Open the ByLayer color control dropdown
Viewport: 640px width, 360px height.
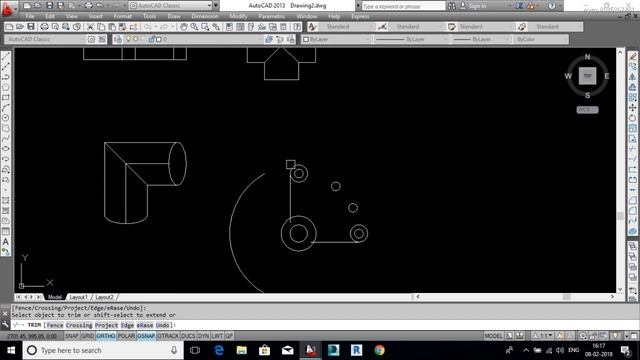pyautogui.click(x=337, y=39)
